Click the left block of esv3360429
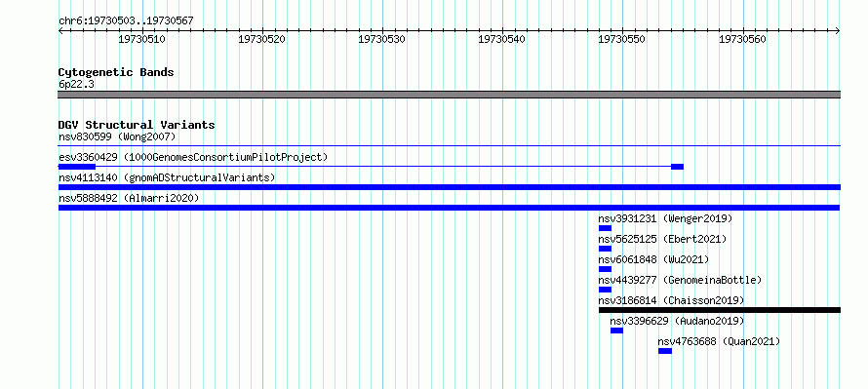 point(77,167)
